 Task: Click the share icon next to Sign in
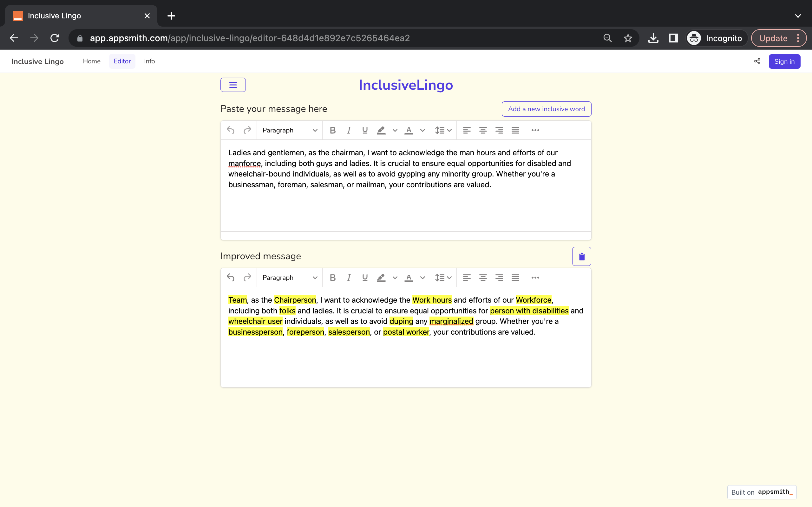(x=757, y=61)
